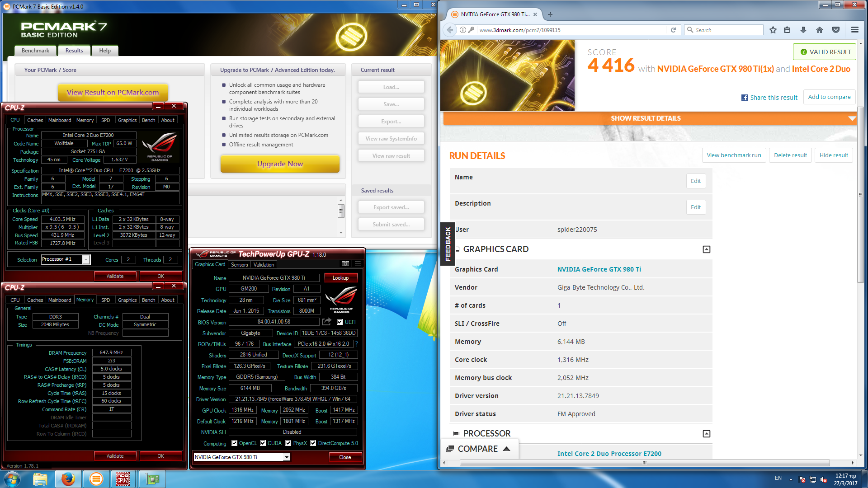Open the GPU-Z hamburger menu icon
Image resolution: width=868 pixels, height=488 pixels.
tap(358, 263)
